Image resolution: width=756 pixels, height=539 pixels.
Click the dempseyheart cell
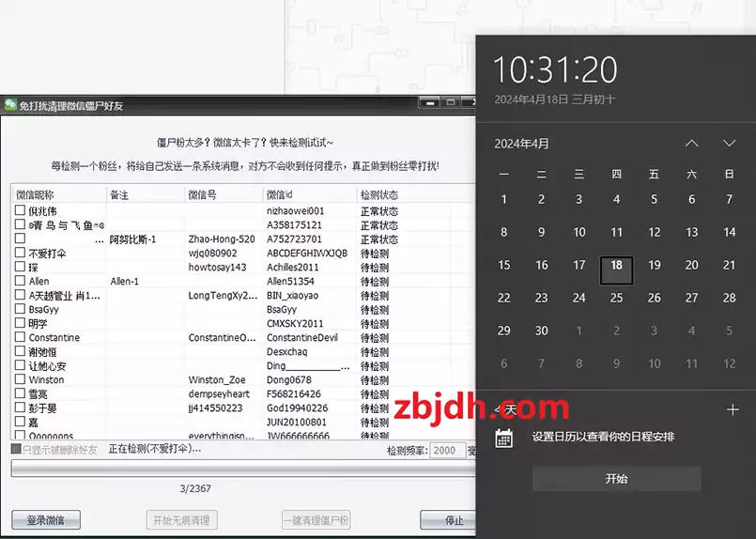tap(219, 393)
